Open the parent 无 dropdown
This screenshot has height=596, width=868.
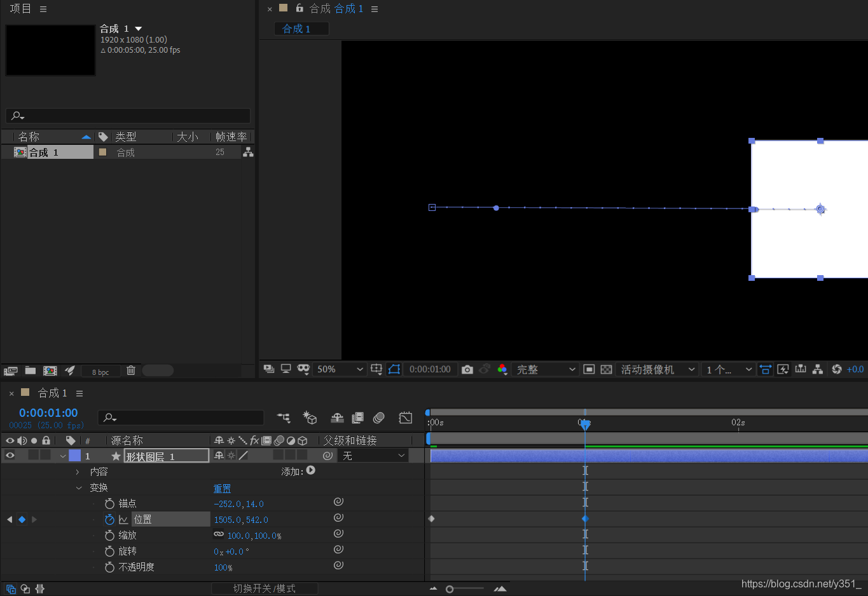[x=374, y=456]
